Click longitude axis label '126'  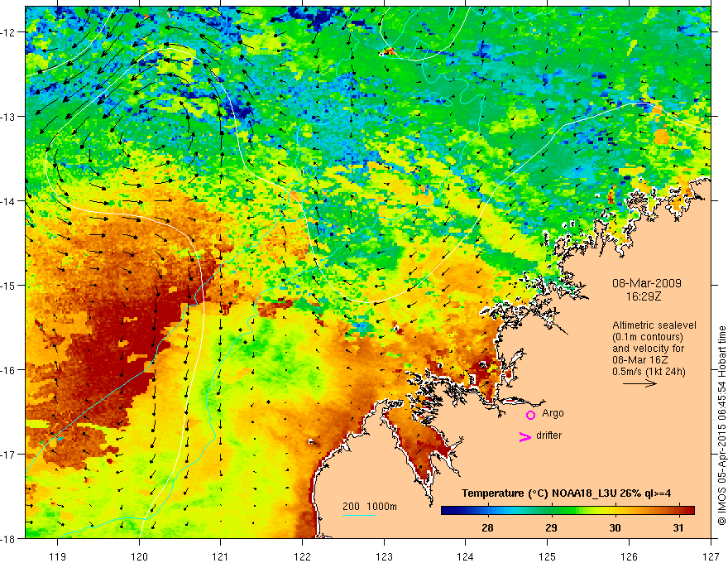[x=629, y=556]
